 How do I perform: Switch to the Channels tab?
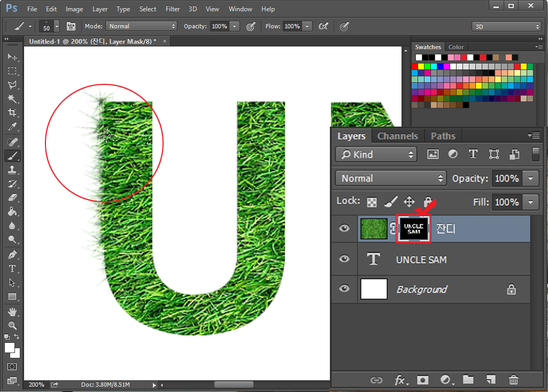pyautogui.click(x=398, y=136)
